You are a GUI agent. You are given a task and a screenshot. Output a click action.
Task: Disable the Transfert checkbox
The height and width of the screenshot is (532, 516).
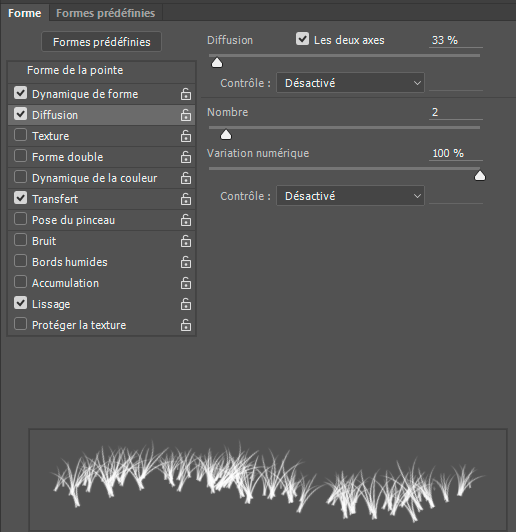20,197
